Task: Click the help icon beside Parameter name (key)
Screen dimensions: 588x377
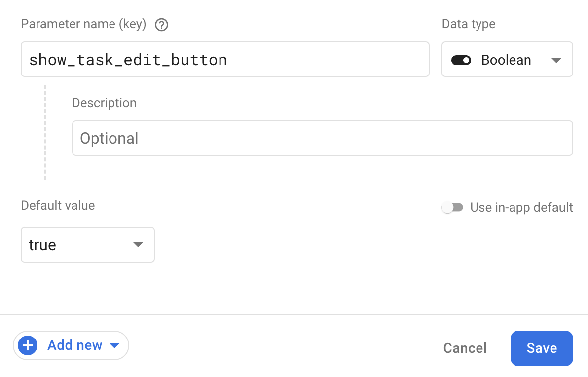Action: click(161, 24)
